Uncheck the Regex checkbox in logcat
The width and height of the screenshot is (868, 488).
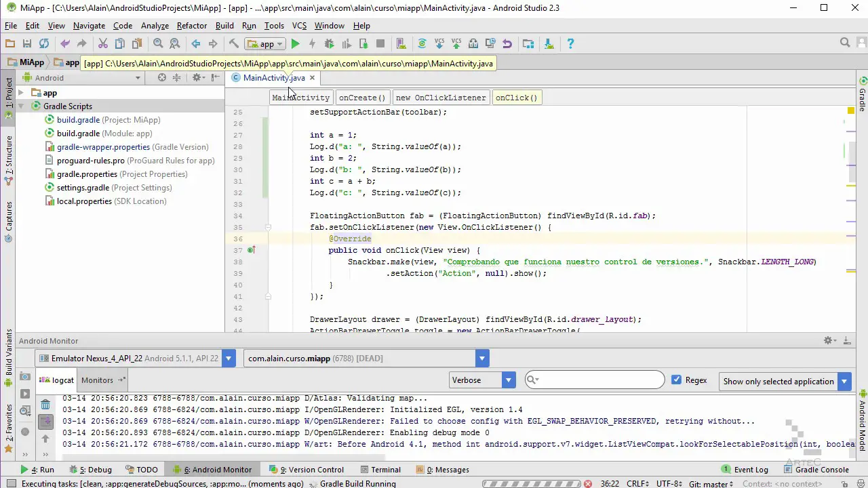tap(676, 380)
